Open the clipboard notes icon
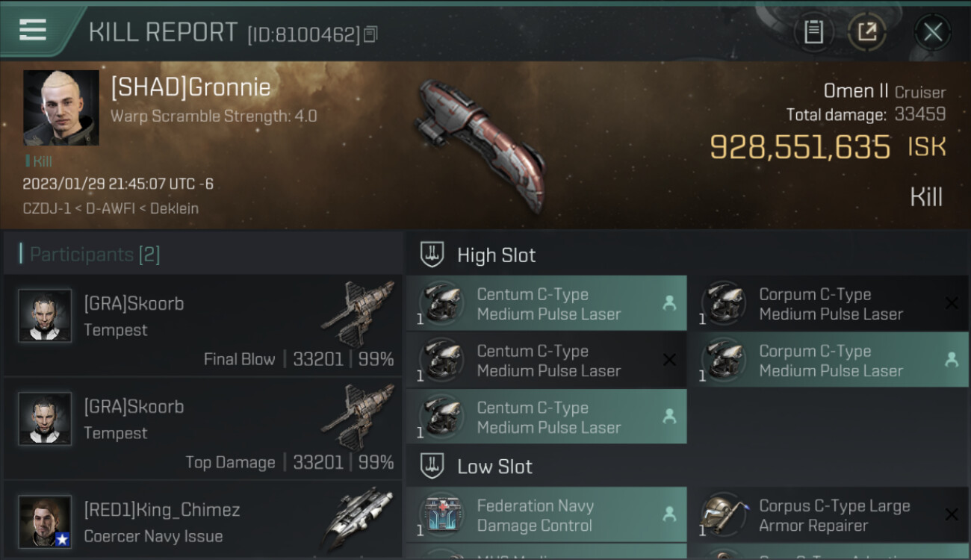The height and width of the screenshot is (560, 971). [x=813, y=32]
